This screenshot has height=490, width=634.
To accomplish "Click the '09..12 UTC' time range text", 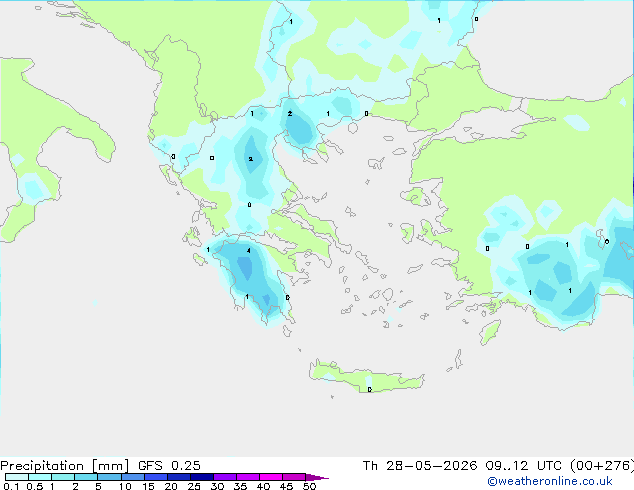I will [524, 466].
